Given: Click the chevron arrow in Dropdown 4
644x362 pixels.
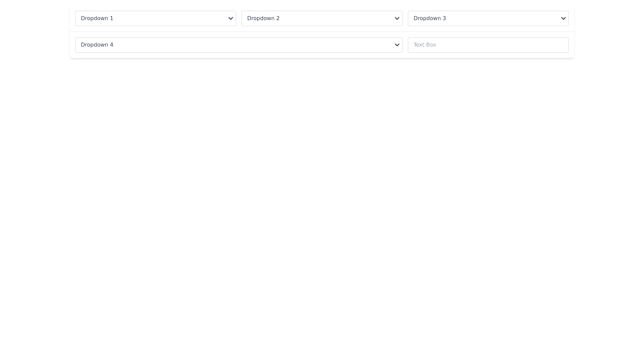Looking at the screenshot, I should tap(397, 45).
